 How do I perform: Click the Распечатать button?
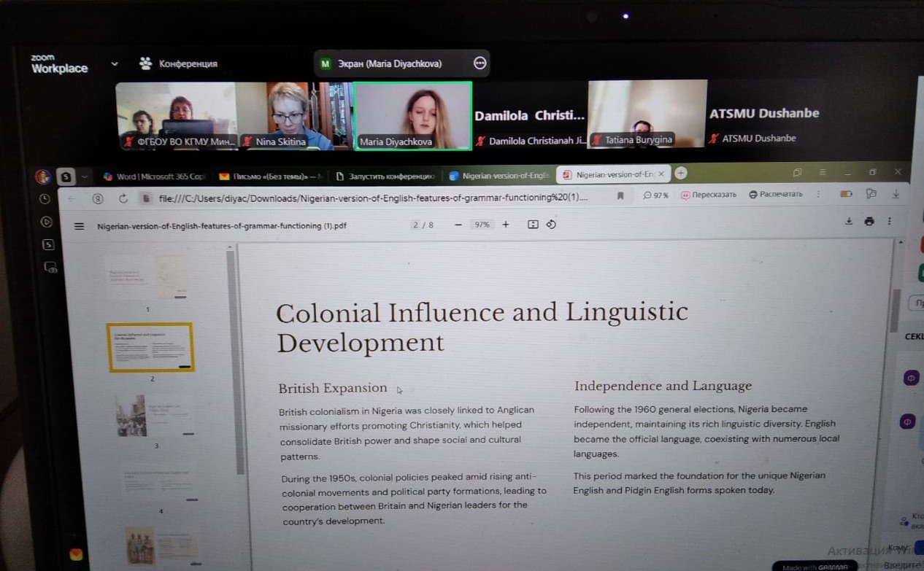775,195
